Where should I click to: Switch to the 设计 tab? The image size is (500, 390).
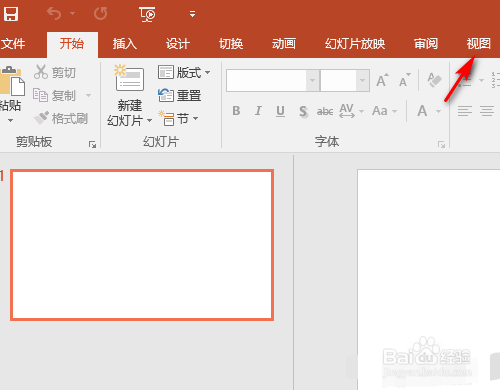click(178, 44)
